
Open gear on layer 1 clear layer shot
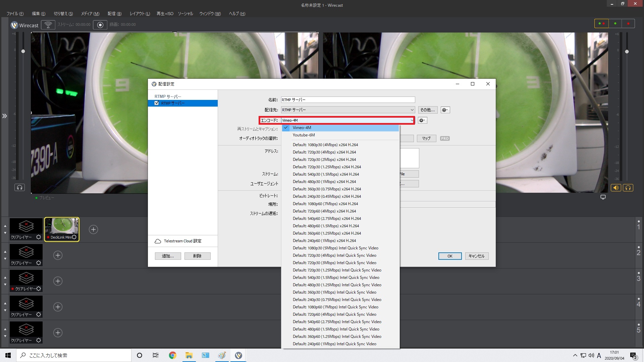coord(39,237)
